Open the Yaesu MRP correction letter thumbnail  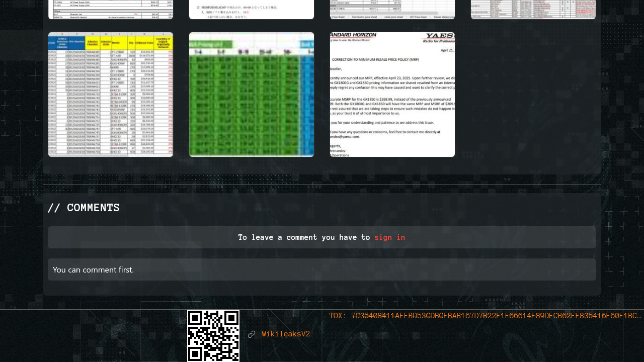(392, 95)
